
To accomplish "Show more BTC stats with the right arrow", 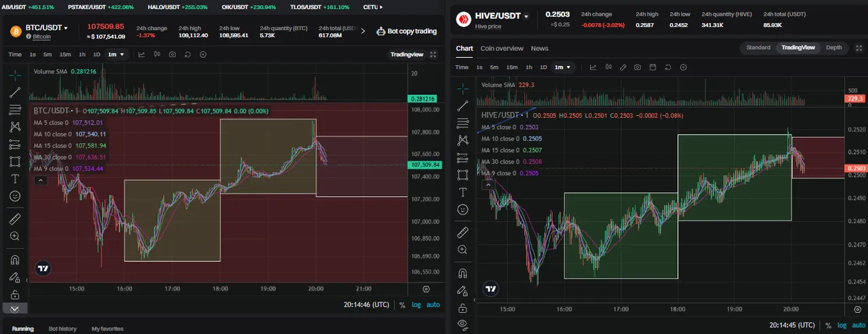I will tap(363, 31).
